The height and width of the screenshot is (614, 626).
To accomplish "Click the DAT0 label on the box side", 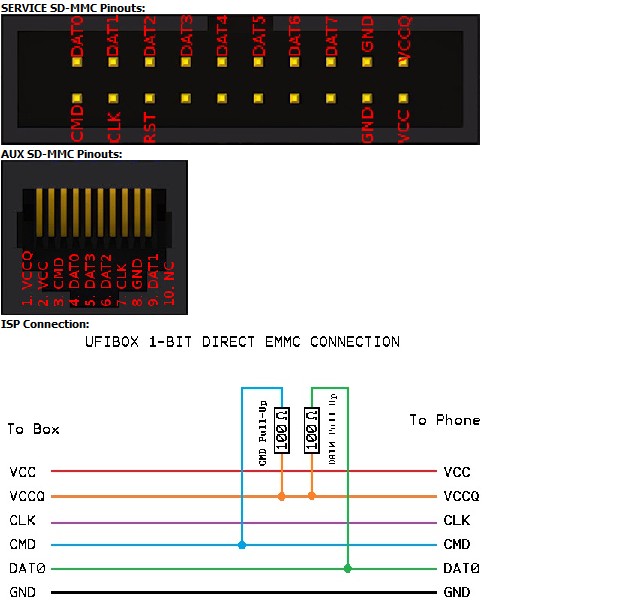I will point(27,568).
